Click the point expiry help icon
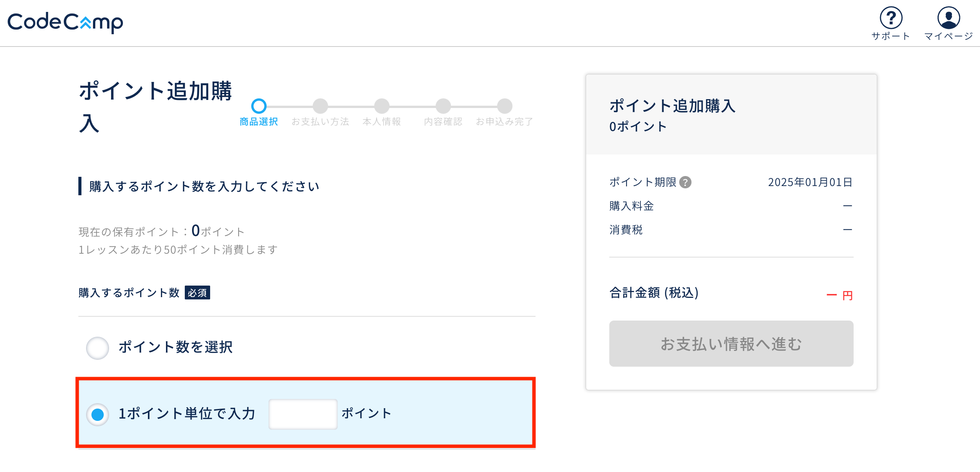Viewport: 980px width, 472px height. tap(685, 182)
